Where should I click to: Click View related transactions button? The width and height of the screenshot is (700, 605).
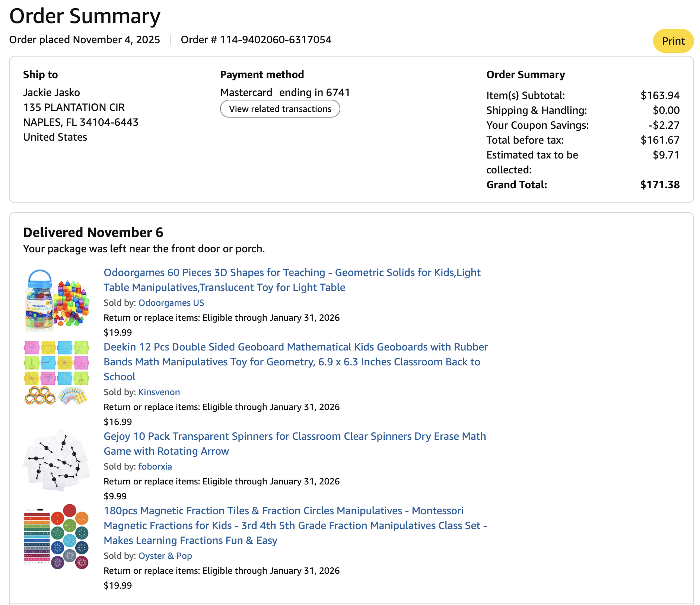coord(280,109)
